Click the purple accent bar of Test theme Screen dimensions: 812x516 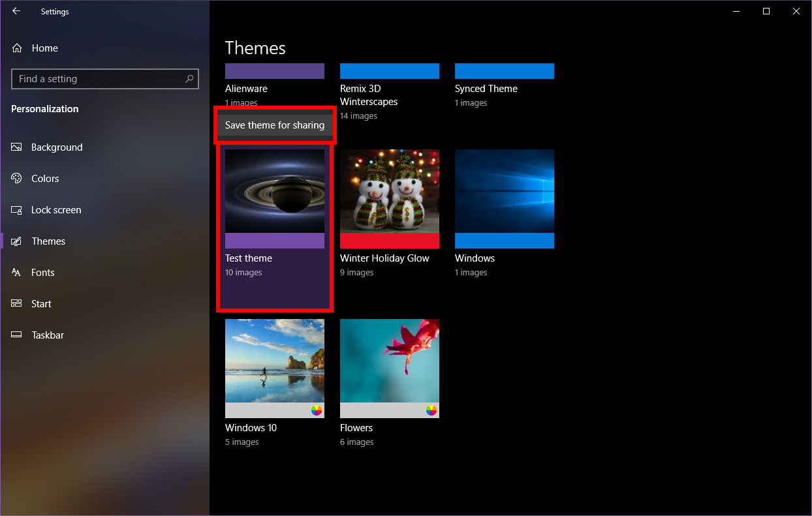click(x=275, y=241)
